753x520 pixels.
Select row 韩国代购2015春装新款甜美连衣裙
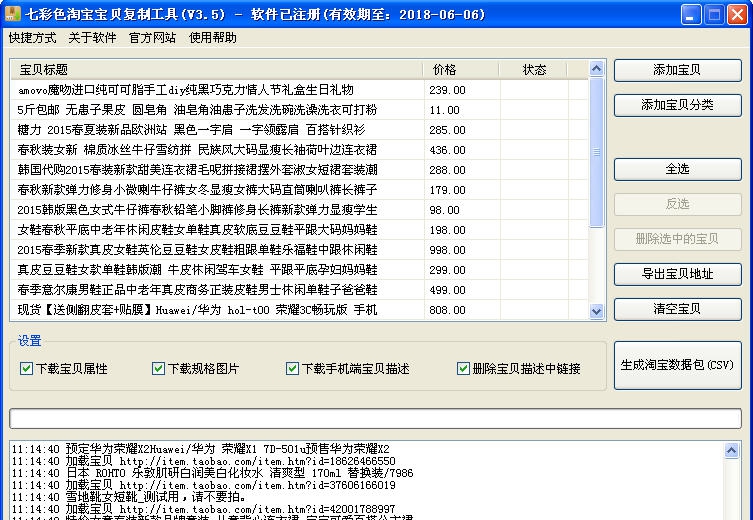(299, 170)
